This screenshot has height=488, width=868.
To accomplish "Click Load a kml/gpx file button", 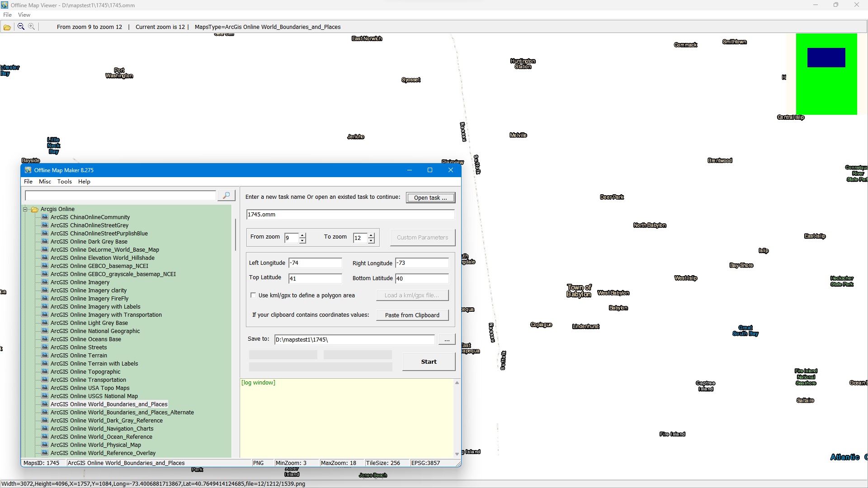I will pos(412,295).
